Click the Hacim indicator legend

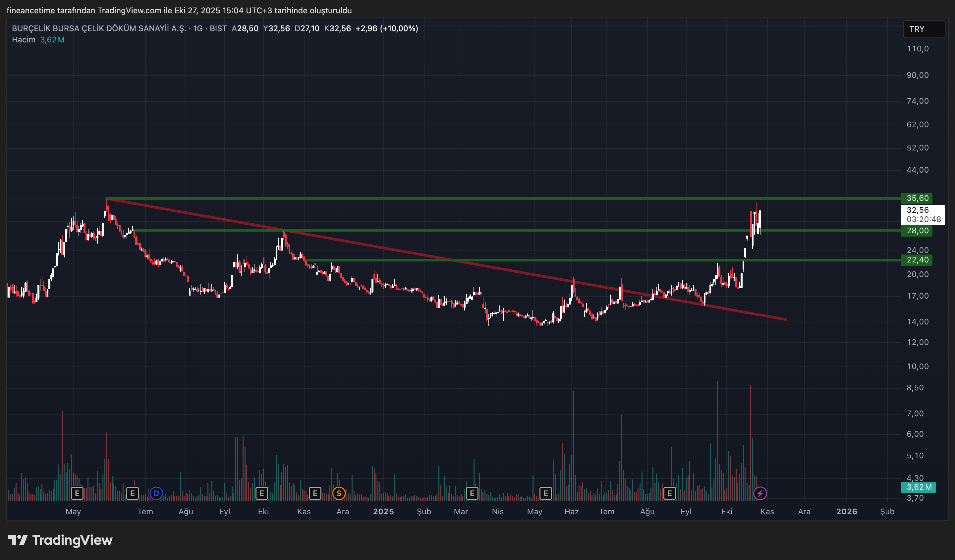click(x=24, y=40)
